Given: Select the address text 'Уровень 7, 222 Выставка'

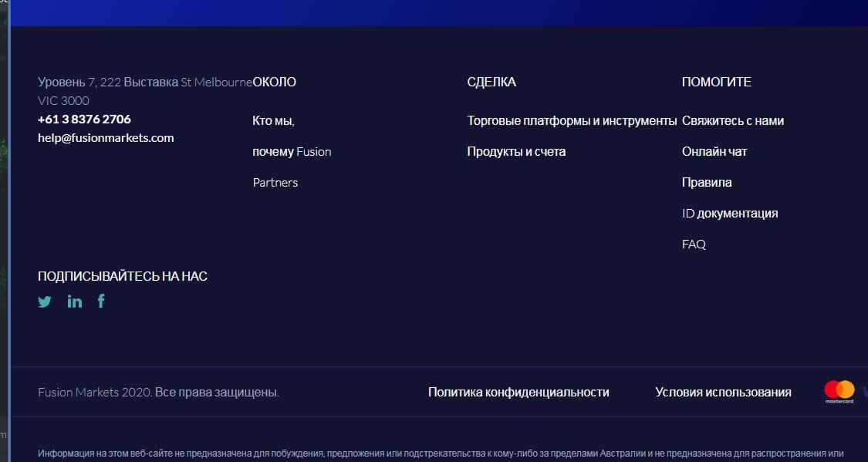Looking at the screenshot, I should [x=108, y=82].
